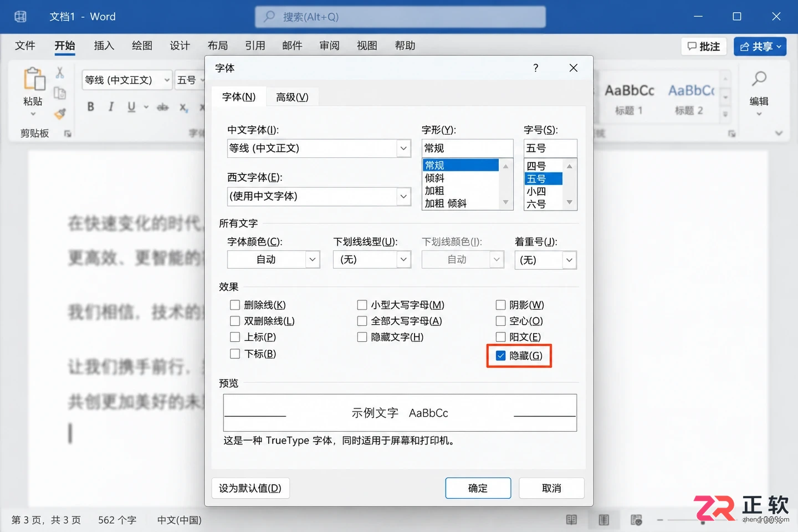Tick the 上标(P) superscript checkbox
The width and height of the screenshot is (798, 532).
coord(235,337)
